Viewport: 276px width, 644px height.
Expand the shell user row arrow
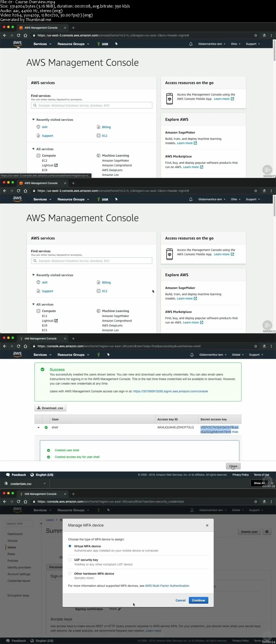(x=39, y=427)
